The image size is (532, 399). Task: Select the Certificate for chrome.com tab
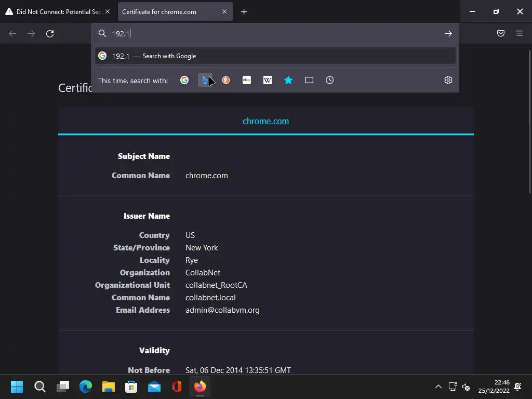pos(175,11)
